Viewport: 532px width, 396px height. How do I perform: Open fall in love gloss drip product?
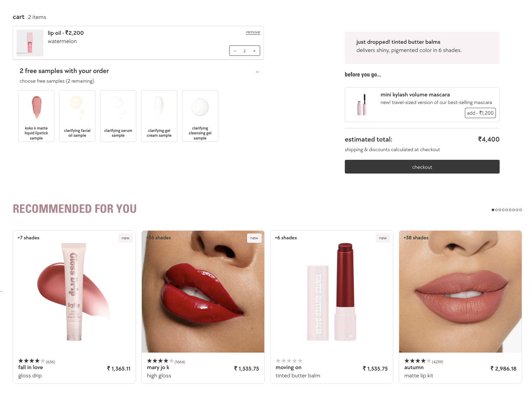pyautogui.click(x=74, y=307)
